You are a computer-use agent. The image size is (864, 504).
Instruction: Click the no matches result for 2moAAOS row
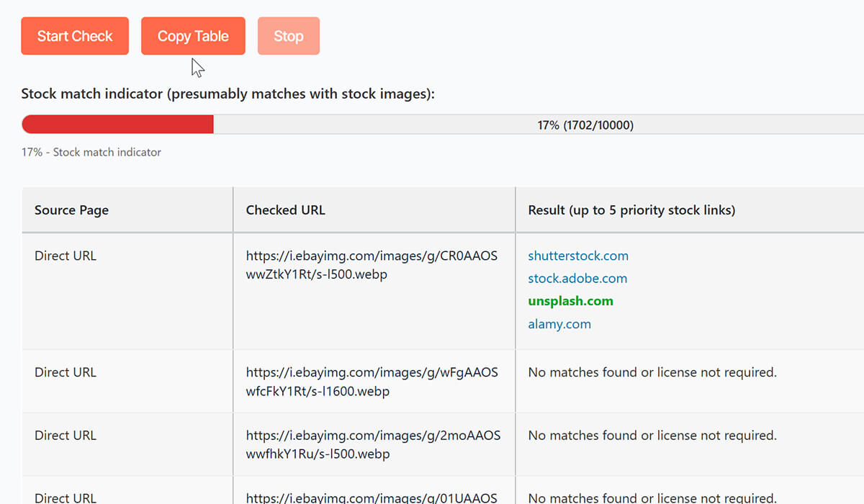click(x=652, y=435)
